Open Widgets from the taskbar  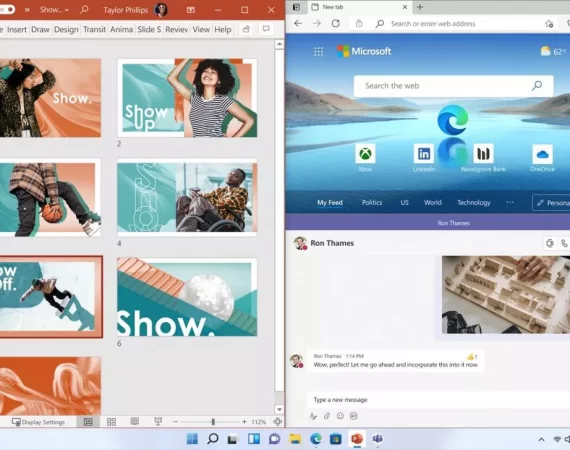click(254, 439)
